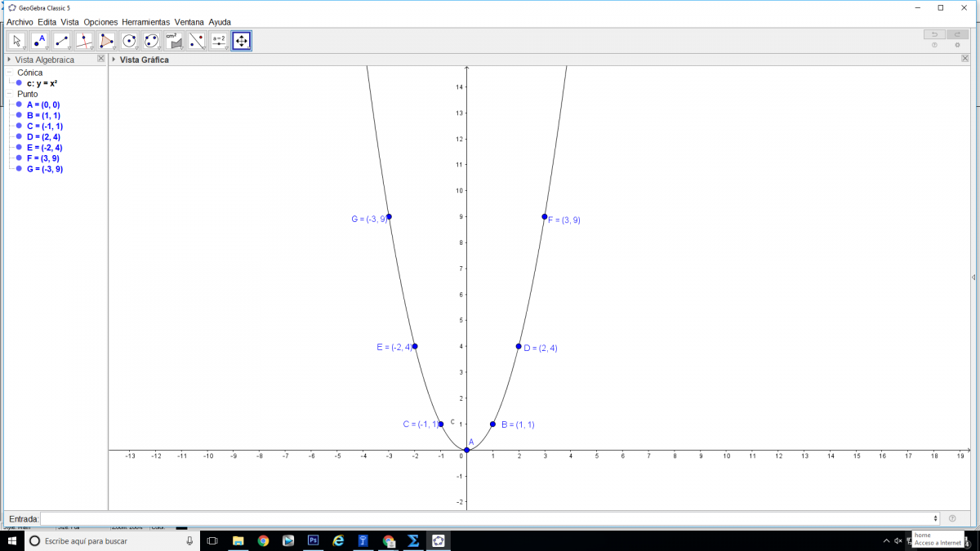Image resolution: width=980 pixels, height=551 pixels.
Task: Open toolbar help icon
Action: 934,45
